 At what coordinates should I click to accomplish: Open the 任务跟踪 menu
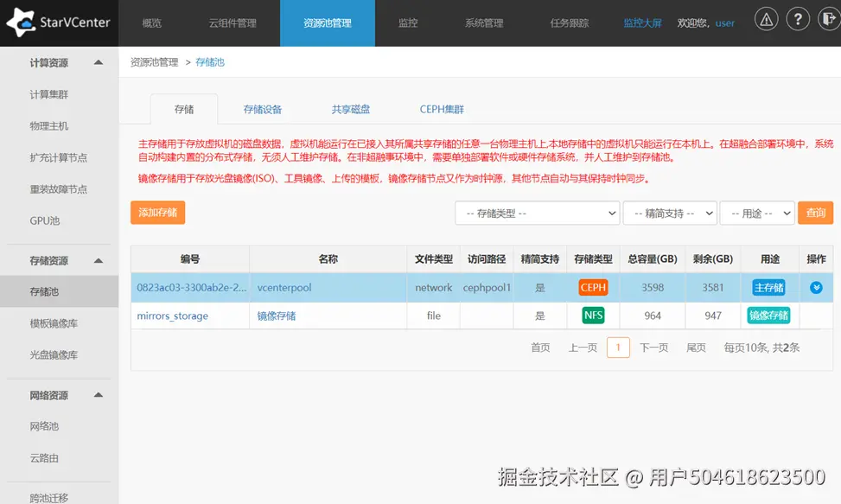click(570, 23)
